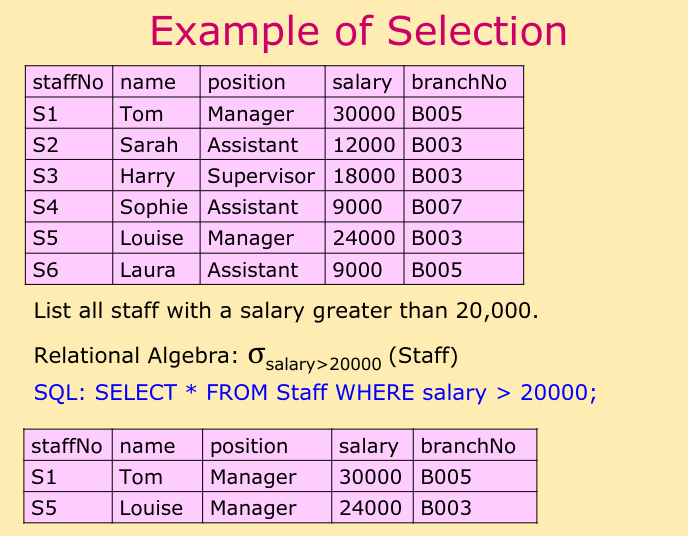Image resolution: width=688 pixels, height=536 pixels.
Task: Click the Sophie name cell
Action: coord(153,207)
